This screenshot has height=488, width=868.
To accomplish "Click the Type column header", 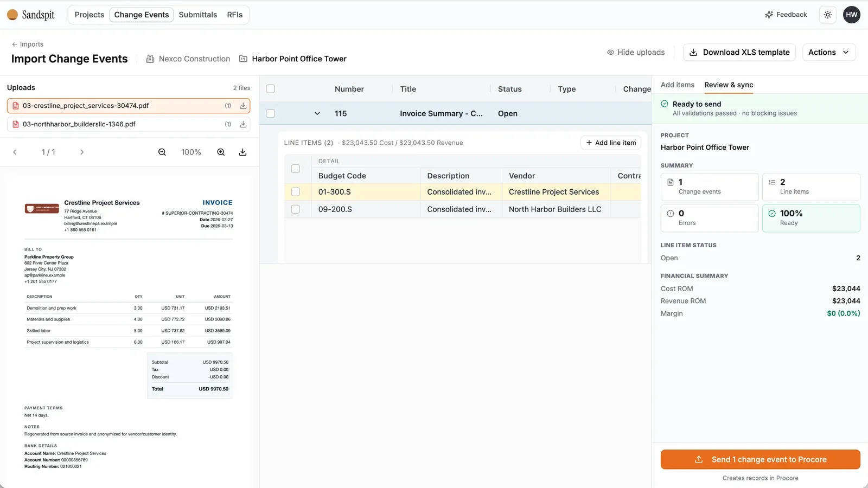I will [x=567, y=89].
